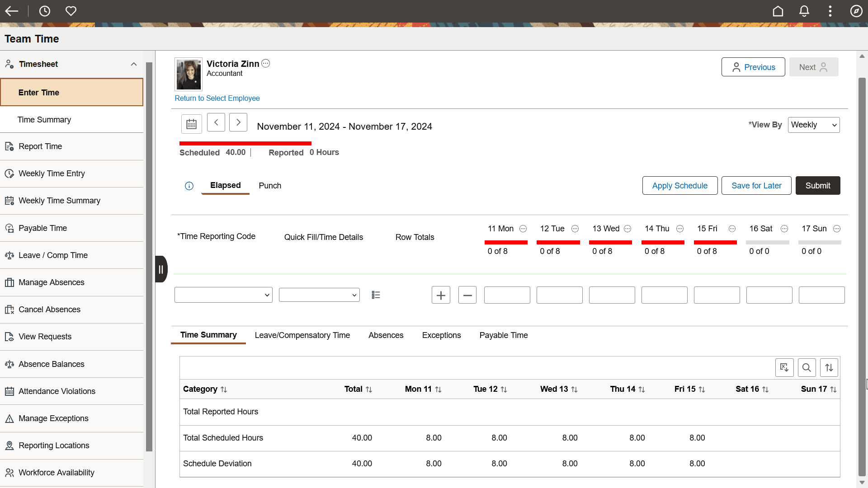Click the main vertical scrollbar
Screen dimensions: 868x488
click(862, 271)
